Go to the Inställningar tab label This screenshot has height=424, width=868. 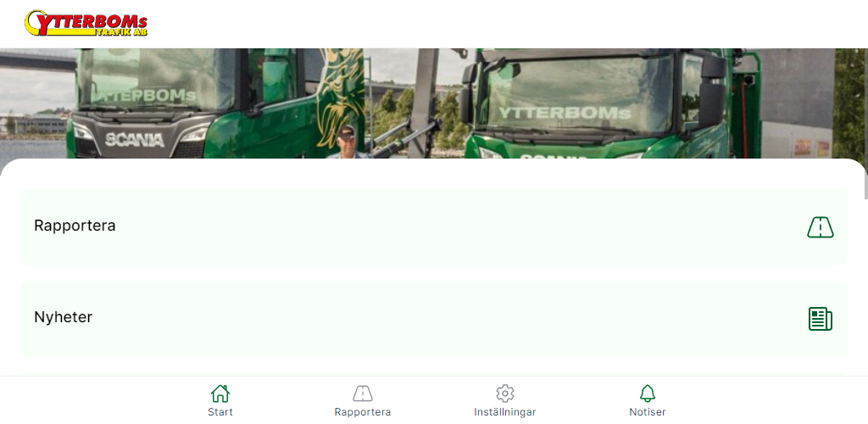[505, 412]
